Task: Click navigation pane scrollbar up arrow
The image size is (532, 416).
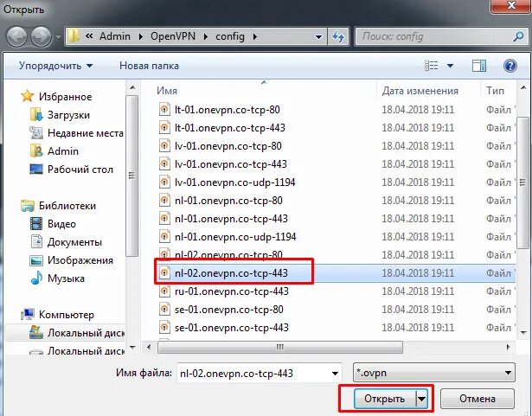Action: (x=132, y=88)
